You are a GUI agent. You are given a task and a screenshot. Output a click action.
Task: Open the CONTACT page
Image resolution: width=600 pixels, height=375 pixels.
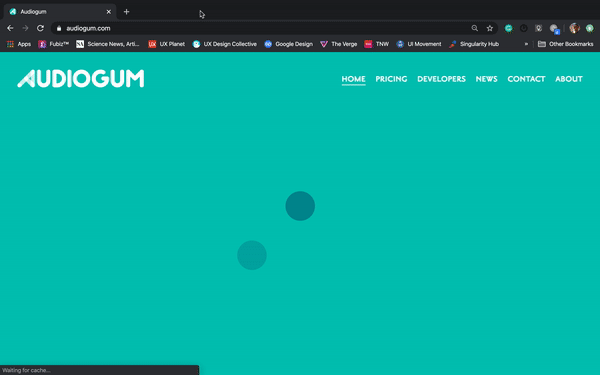526,79
